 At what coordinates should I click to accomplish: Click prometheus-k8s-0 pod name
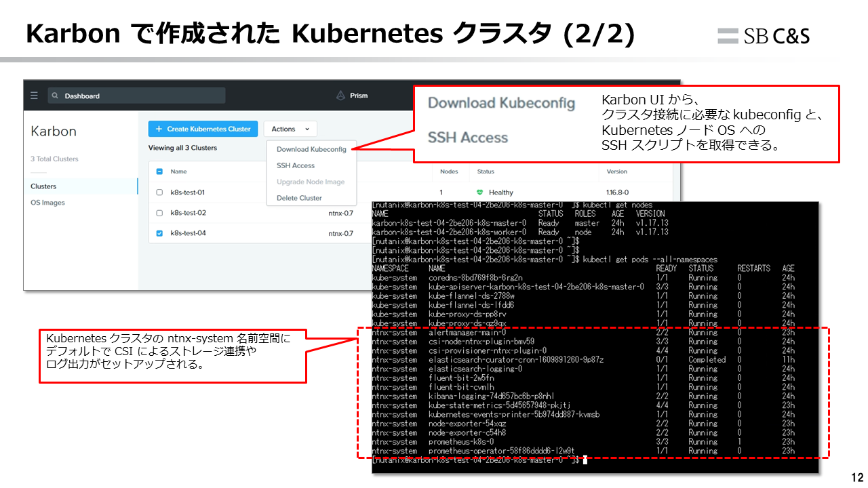click(461, 441)
